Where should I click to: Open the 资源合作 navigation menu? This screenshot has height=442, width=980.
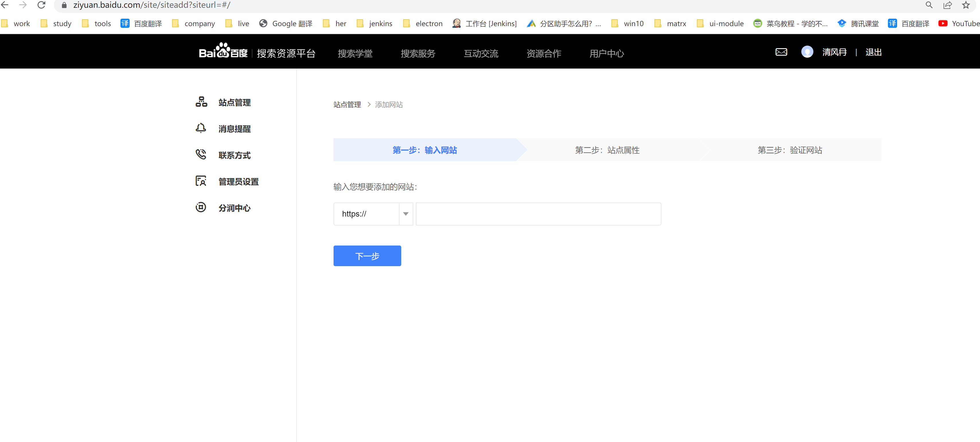[x=544, y=53]
